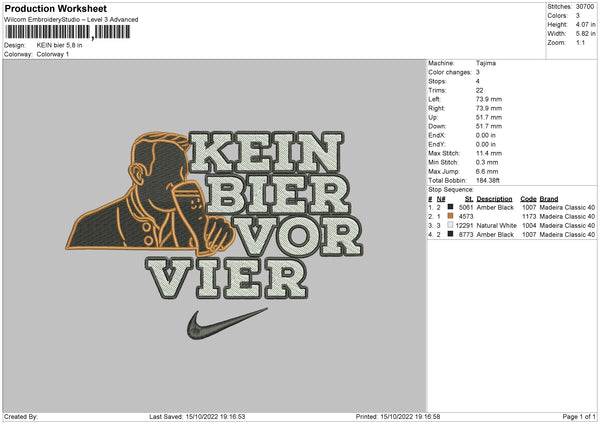Image resolution: width=600 pixels, height=424 pixels.
Task: Select the Trims value 22
Action: click(479, 90)
